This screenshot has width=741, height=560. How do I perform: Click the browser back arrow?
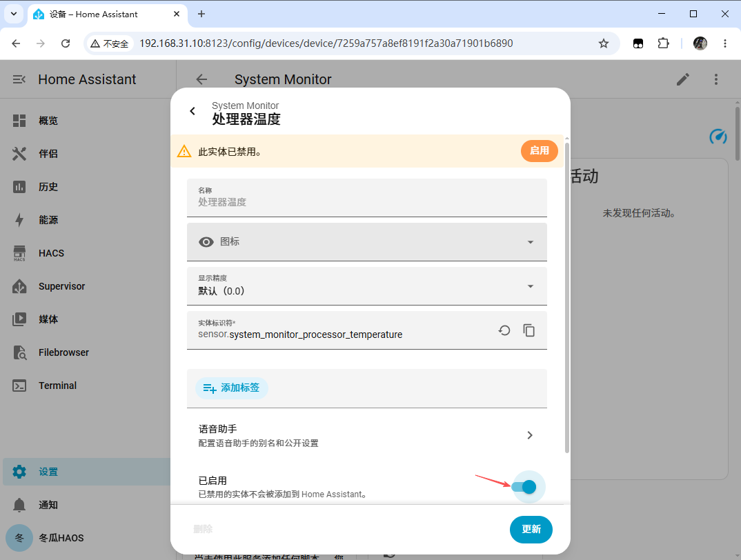pos(16,43)
